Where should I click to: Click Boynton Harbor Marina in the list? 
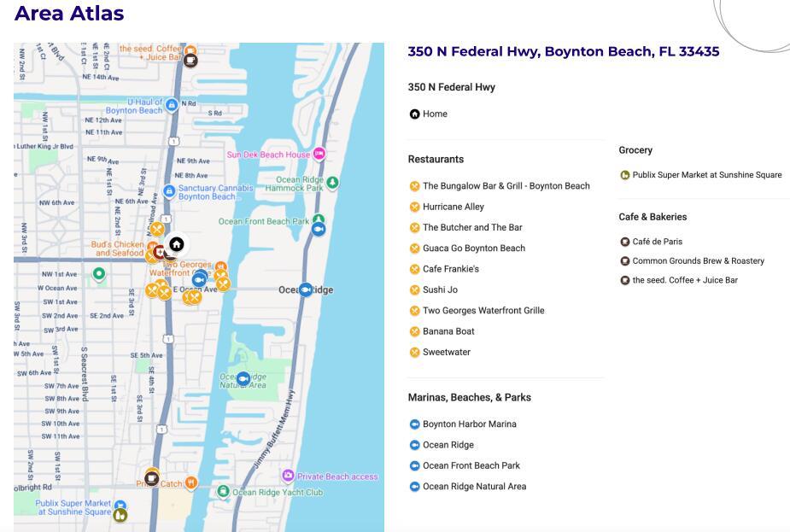coord(469,424)
